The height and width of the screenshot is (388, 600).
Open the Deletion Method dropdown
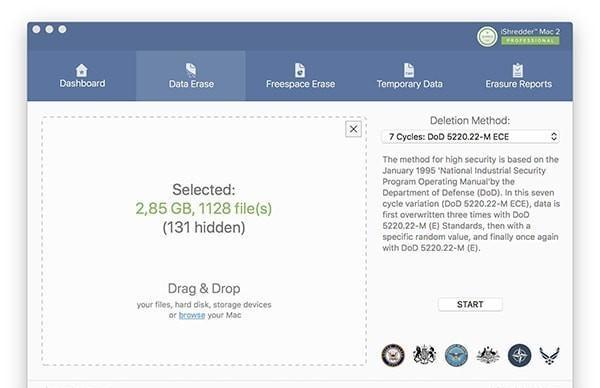coord(470,137)
